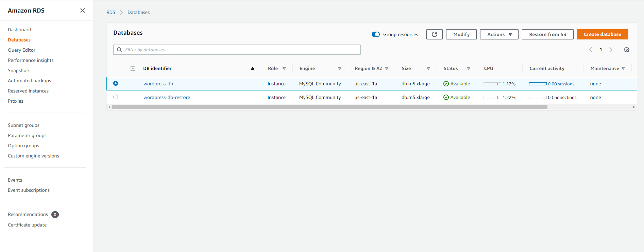Click the Filter by databases field
The width and height of the screenshot is (644, 252).
[237, 50]
